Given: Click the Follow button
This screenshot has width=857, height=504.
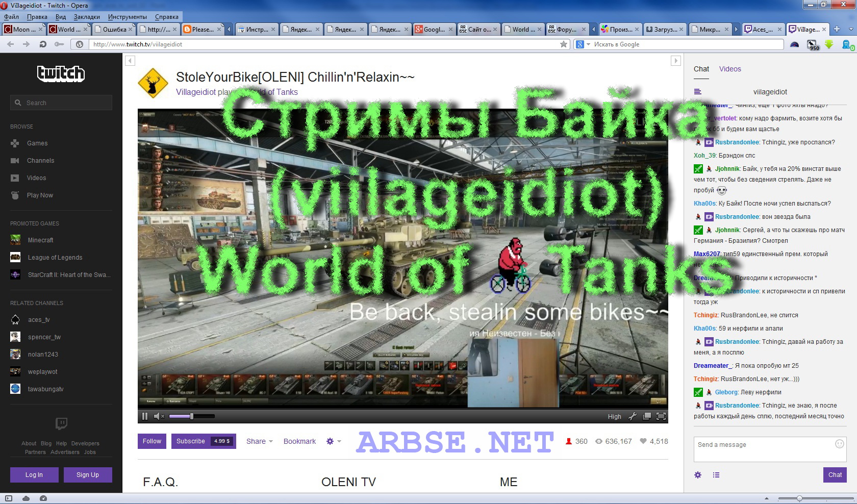Looking at the screenshot, I should coord(152,441).
